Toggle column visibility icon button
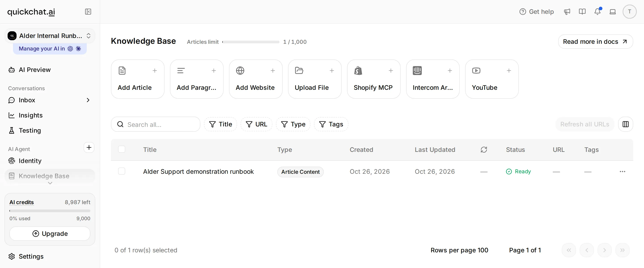 point(625,124)
